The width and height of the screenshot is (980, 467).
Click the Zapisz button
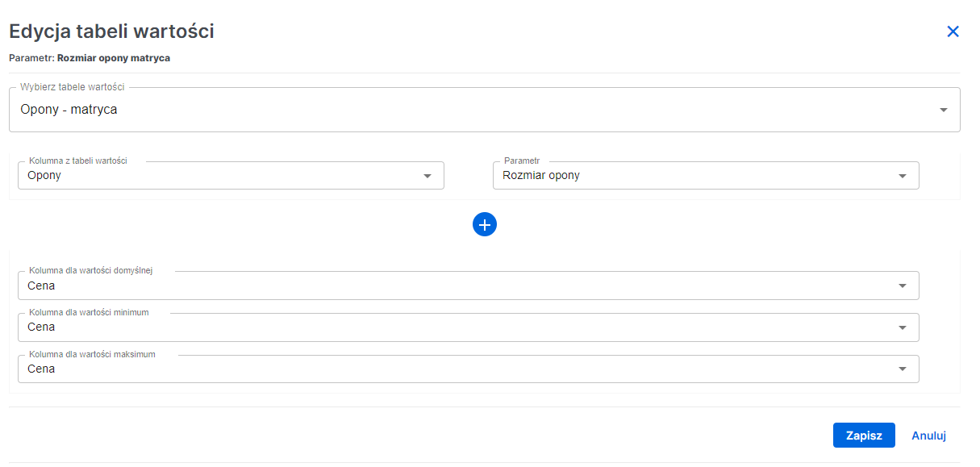point(864,435)
